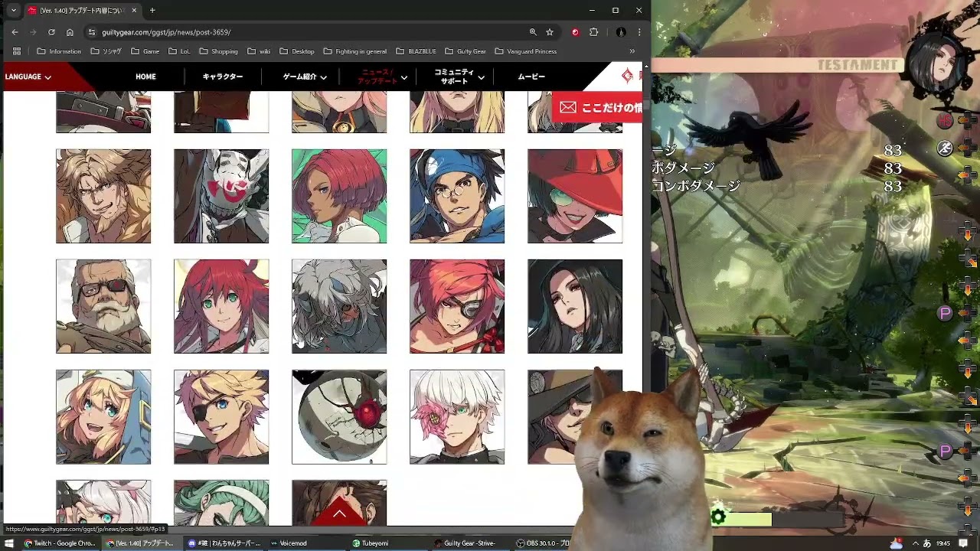Viewport: 980px width, 551px height.
Task: Switch to the Discord わんちゃんサーバー taskbar item
Action: pyautogui.click(x=225, y=543)
